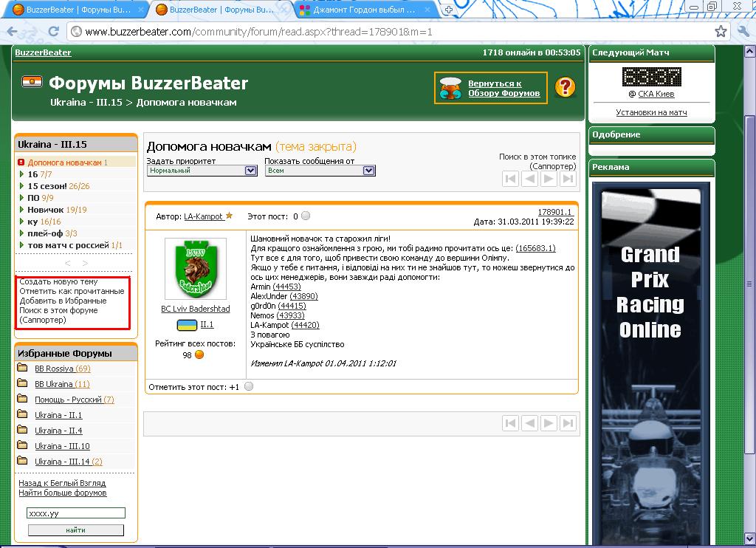Open the Показать сообщения от dropdown

click(x=320, y=171)
